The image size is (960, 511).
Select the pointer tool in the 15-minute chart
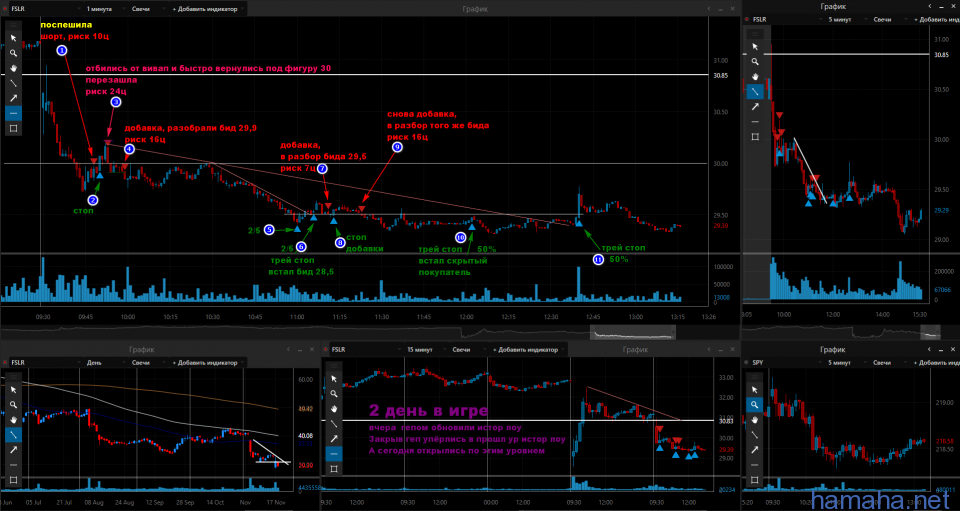click(x=334, y=379)
